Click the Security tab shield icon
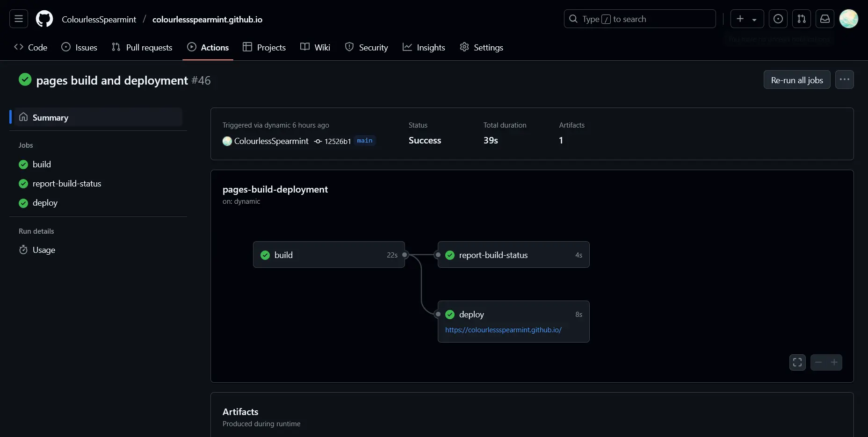This screenshot has height=437, width=868. [349, 47]
